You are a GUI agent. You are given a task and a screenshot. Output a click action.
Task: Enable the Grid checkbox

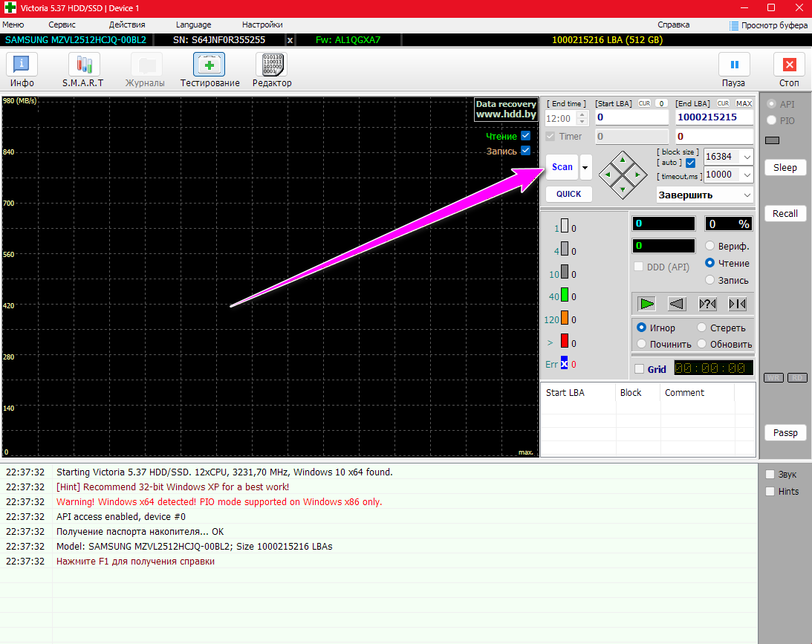pyautogui.click(x=639, y=369)
